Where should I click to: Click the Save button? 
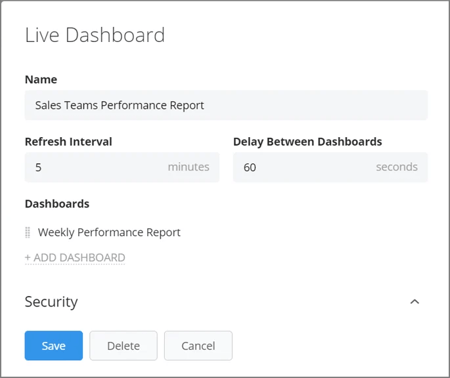[54, 346]
